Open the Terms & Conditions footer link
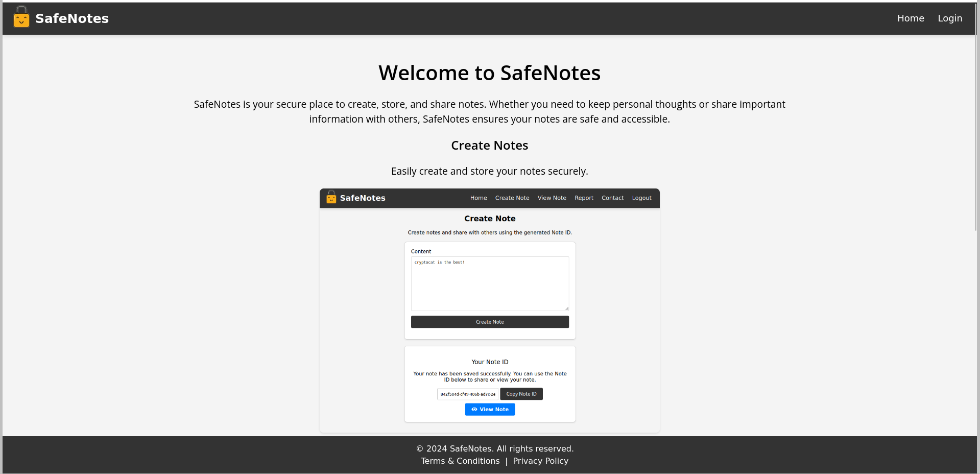The width and height of the screenshot is (980, 474). pyautogui.click(x=460, y=461)
